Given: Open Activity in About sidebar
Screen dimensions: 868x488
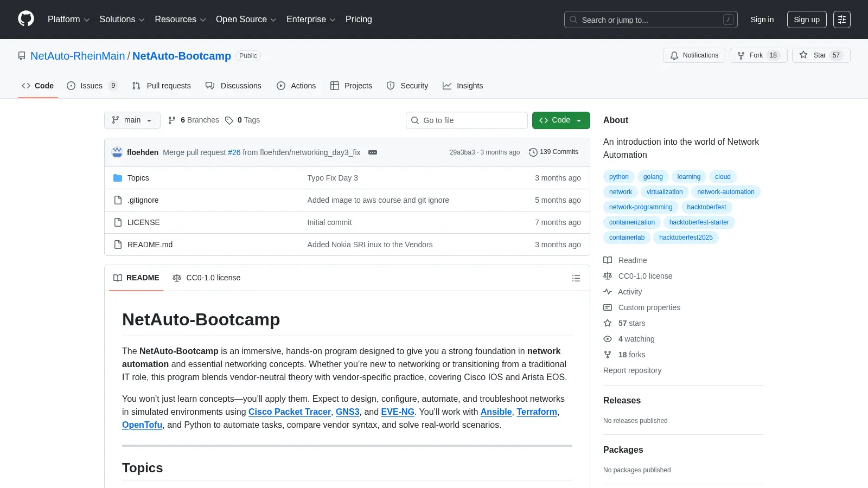Looking at the screenshot, I should click(x=623, y=292).
